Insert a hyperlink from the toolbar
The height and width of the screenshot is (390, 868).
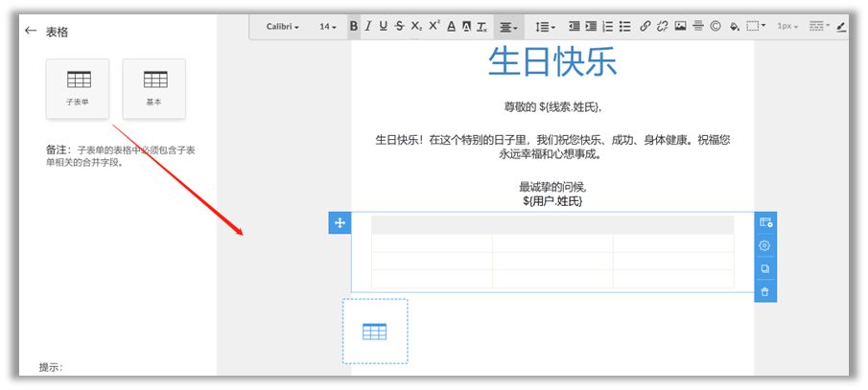pos(645,27)
